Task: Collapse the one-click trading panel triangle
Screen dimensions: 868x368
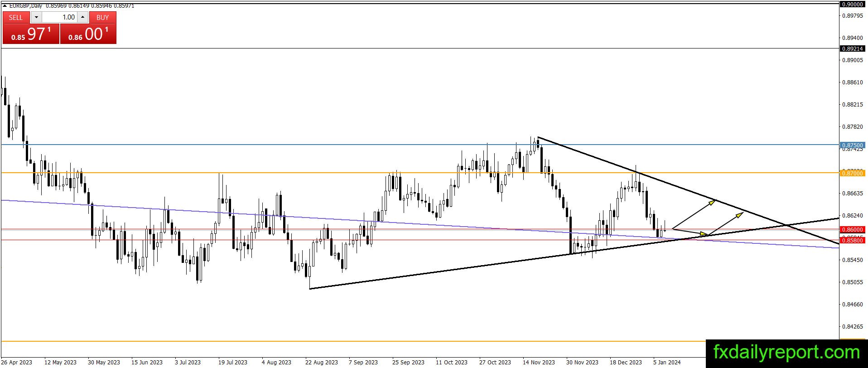Action: point(5,6)
